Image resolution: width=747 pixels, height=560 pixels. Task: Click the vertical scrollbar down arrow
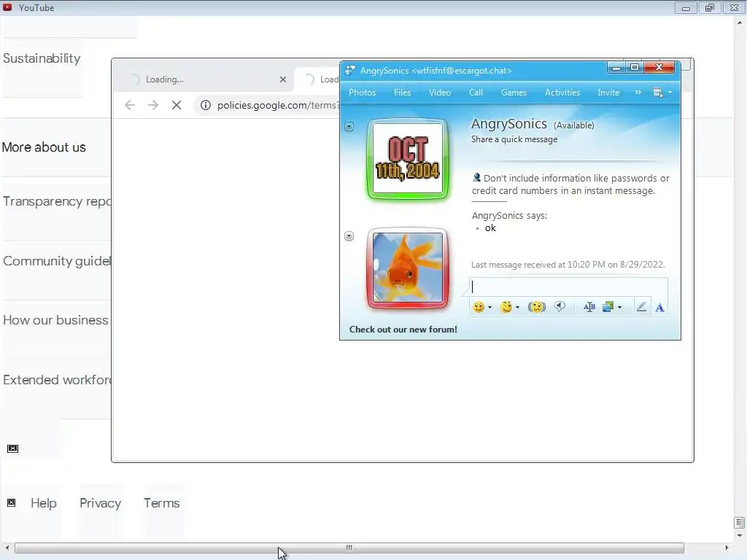740,536
